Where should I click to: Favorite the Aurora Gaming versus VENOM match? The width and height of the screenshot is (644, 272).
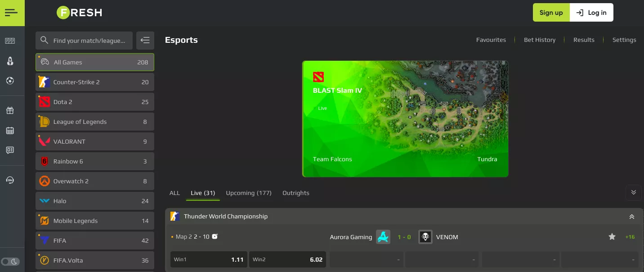coord(612,236)
